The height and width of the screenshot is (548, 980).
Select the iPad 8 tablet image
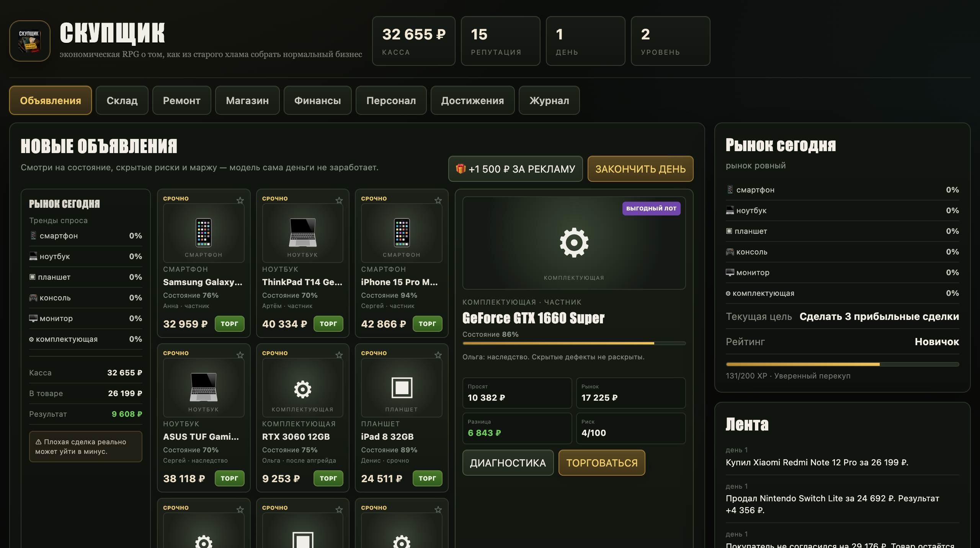click(x=402, y=388)
